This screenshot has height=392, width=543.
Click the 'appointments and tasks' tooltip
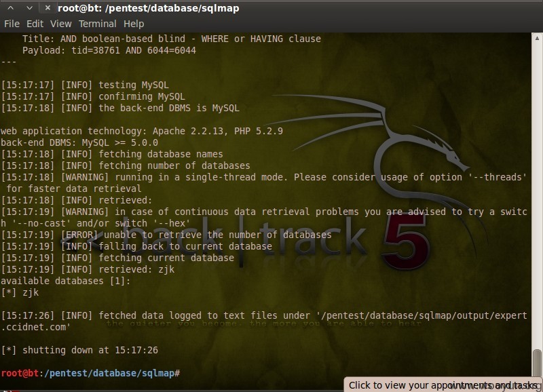[x=443, y=385]
